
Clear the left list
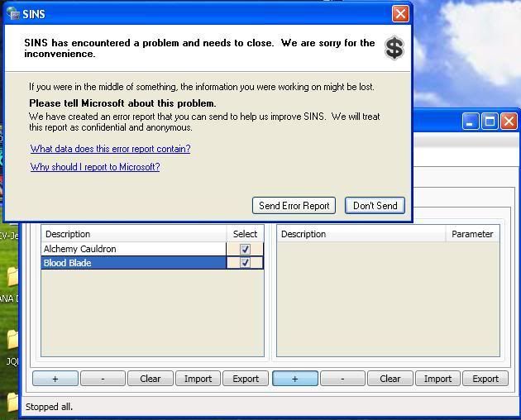point(151,379)
